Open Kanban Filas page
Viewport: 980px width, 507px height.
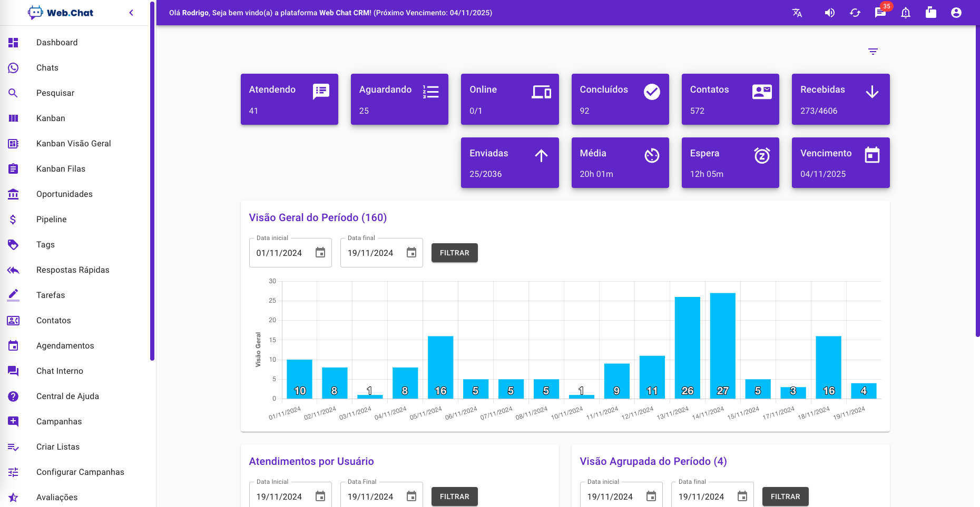pos(75,169)
